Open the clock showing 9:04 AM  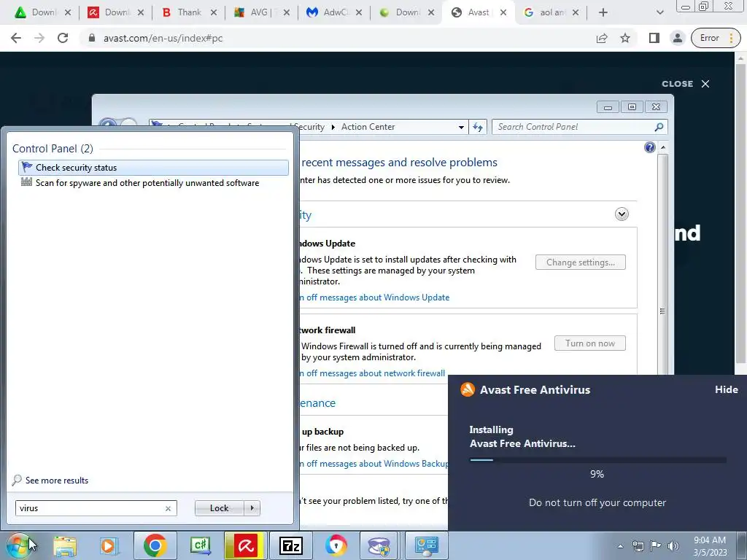click(x=710, y=546)
